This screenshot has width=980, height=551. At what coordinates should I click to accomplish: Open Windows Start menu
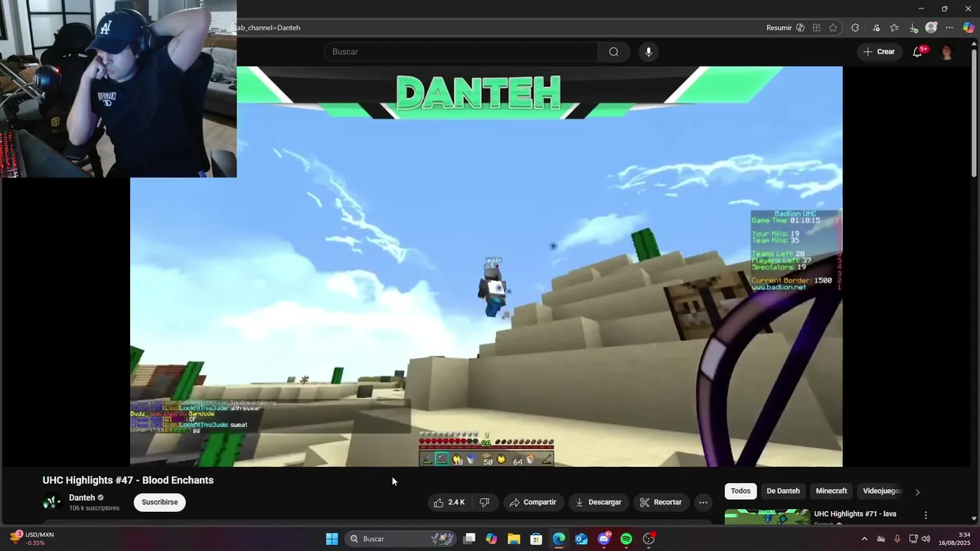[x=332, y=539]
